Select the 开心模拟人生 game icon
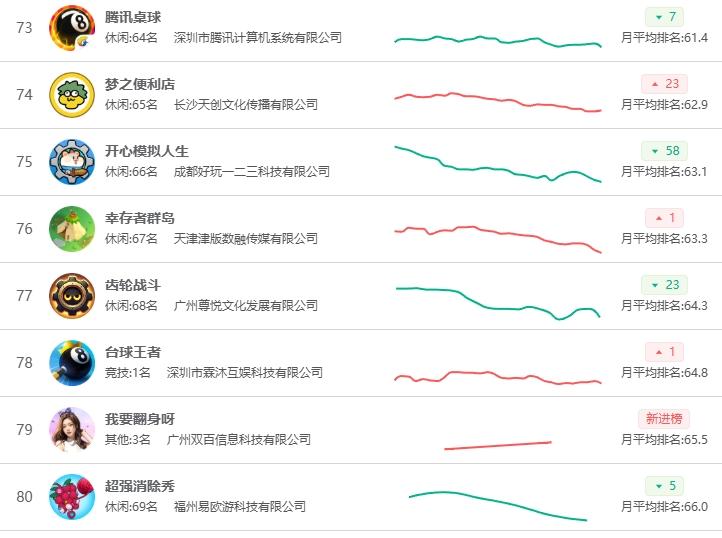Viewport: 722px width, 538px height. pos(72,162)
